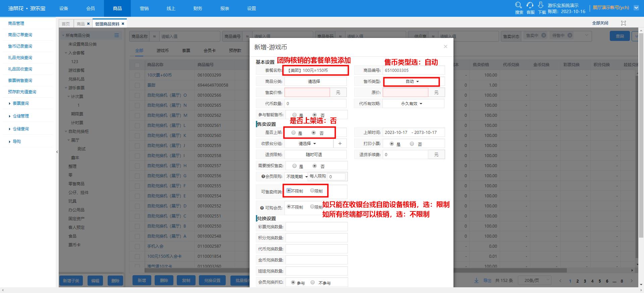Open the 20条/页 page size dropdown
The image size is (644, 293).
tap(534, 280)
